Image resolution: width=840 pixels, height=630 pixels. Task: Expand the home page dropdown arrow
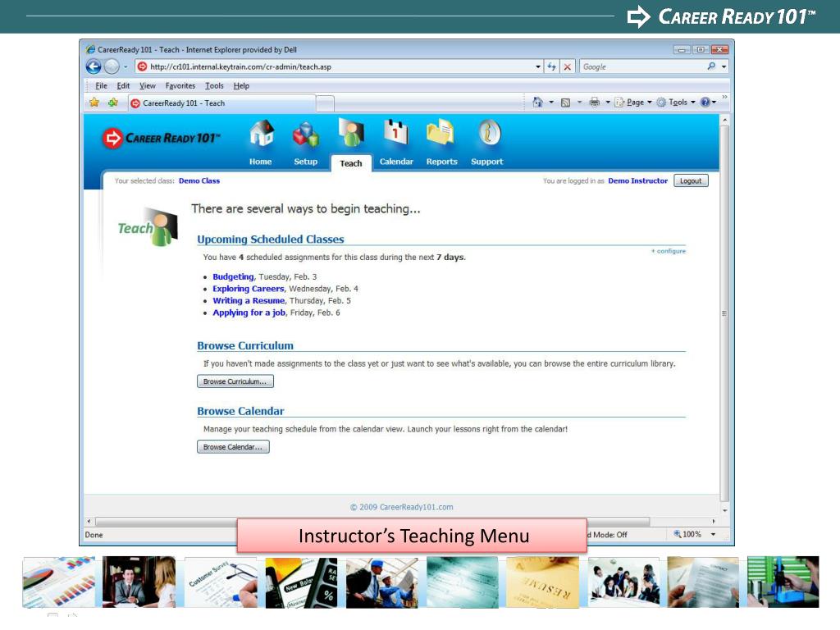click(x=551, y=103)
